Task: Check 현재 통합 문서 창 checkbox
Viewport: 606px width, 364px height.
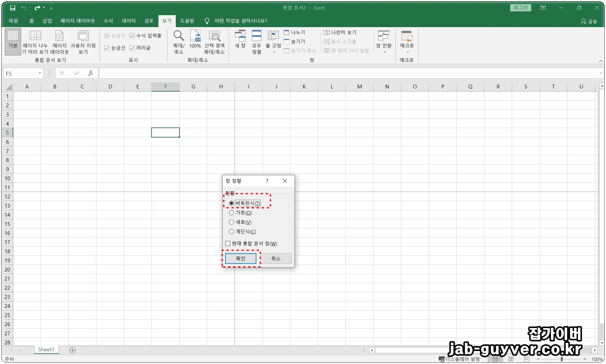Action: pos(228,243)
